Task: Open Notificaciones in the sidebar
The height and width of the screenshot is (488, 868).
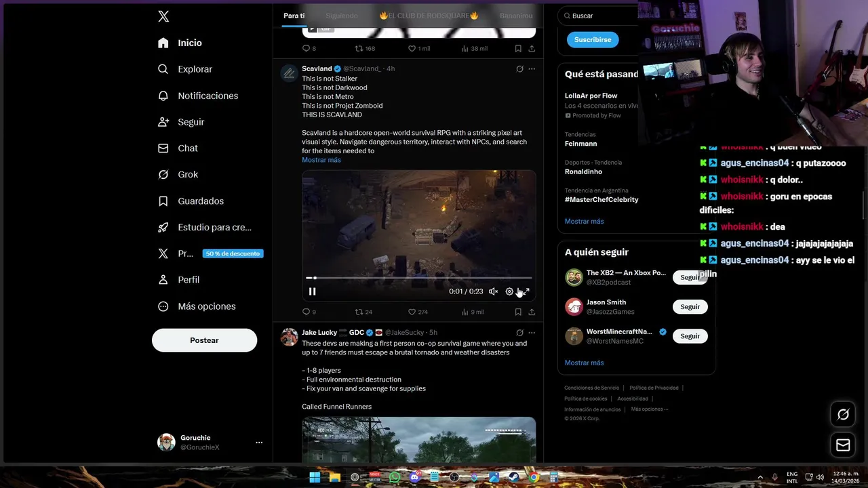Action: click(198, 96)
